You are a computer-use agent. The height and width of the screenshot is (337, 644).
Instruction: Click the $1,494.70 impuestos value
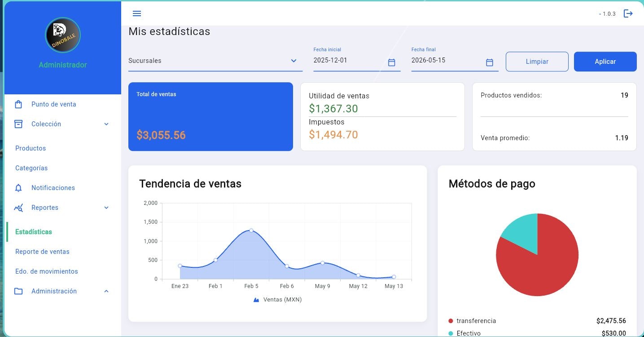333,134
